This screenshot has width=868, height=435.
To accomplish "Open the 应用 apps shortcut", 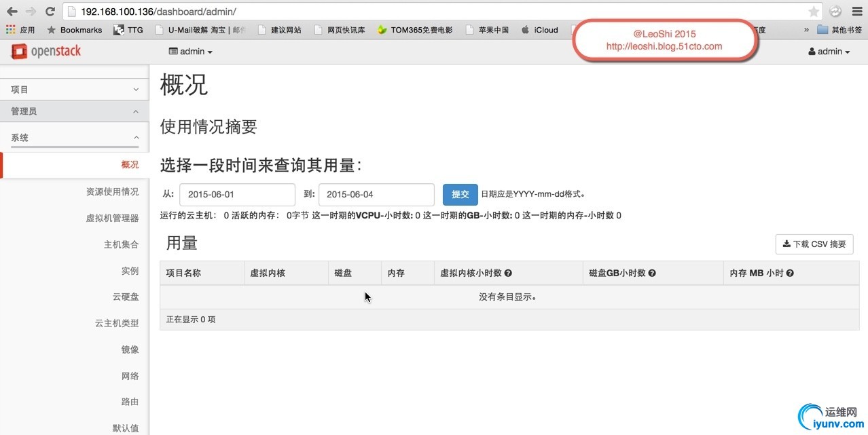I will point(20,30).
